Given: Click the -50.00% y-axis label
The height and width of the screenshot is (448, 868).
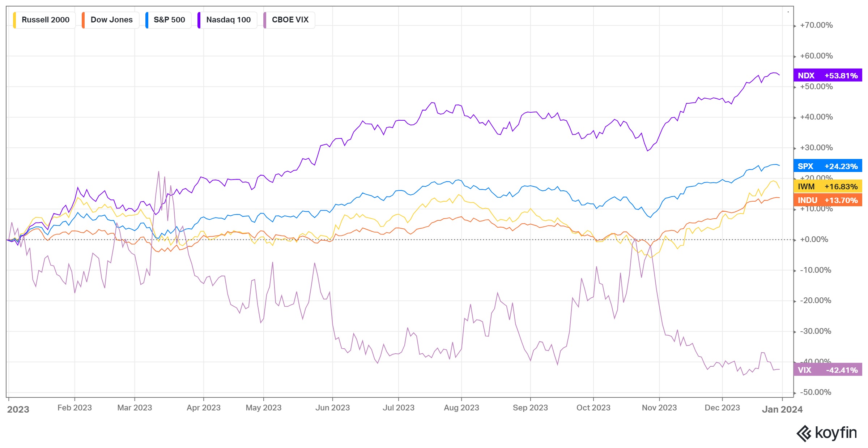Looking at the screenshot, I should (x=815, y=392).
